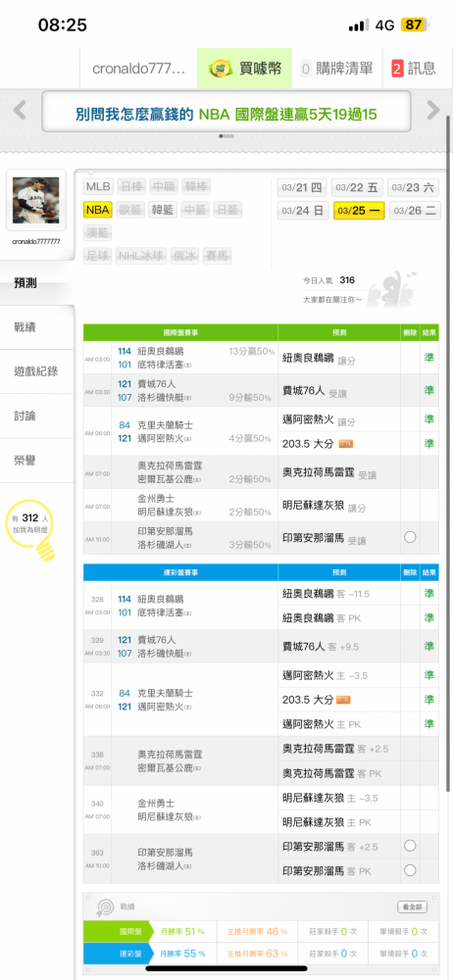
Task: Open the 買噓幣 coin purchase tab
Action: point(245,69)
